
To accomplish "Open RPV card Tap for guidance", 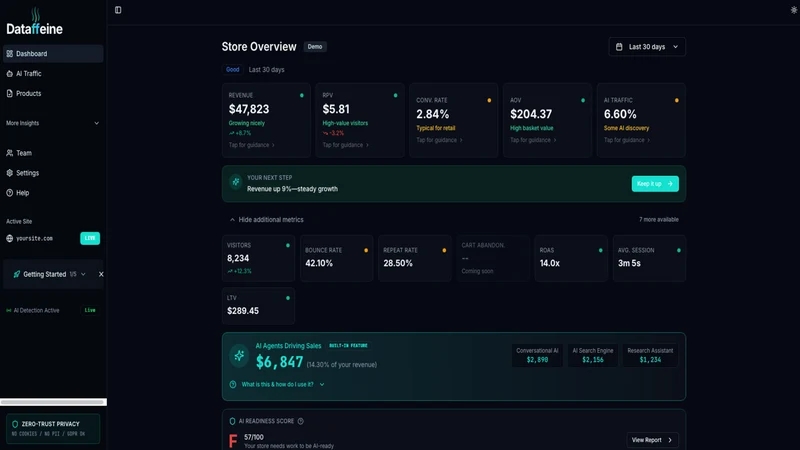I will pyautogui.click(x=345, y=145).
